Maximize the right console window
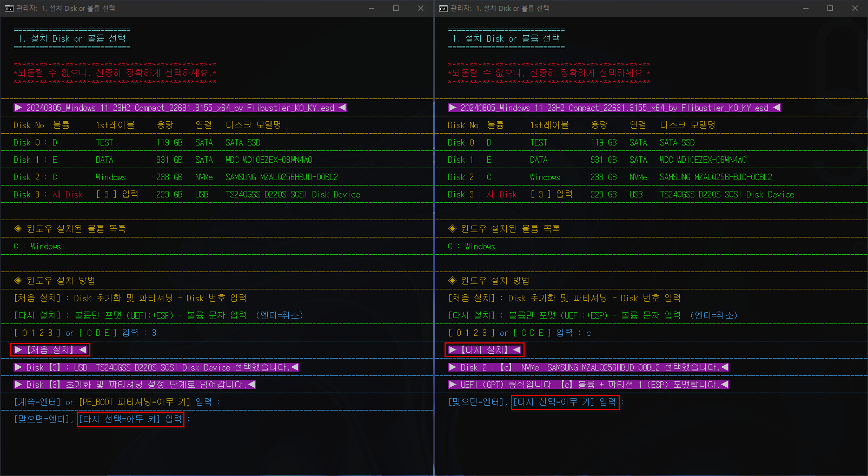Viewport: 868px width, 476px height. pyautogui.click(x=830, y=8)
